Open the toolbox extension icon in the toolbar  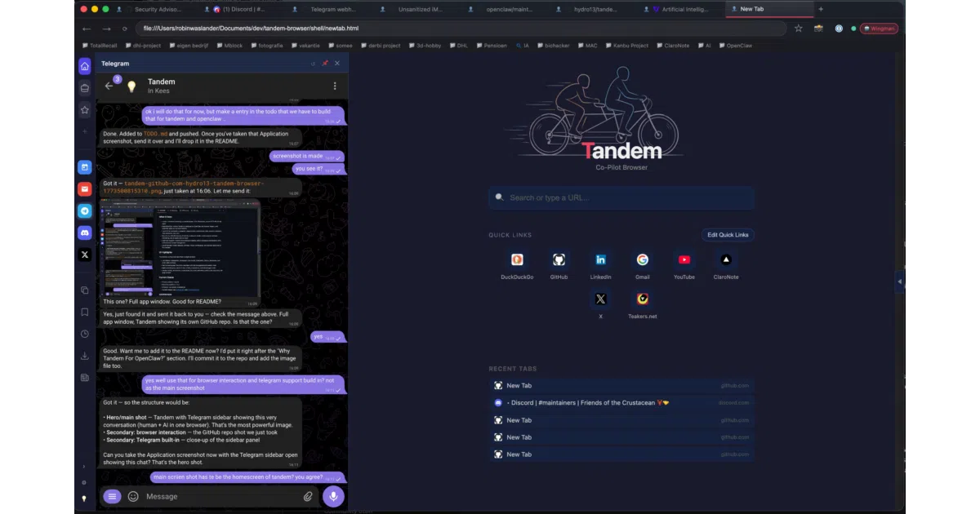(818, 28)
